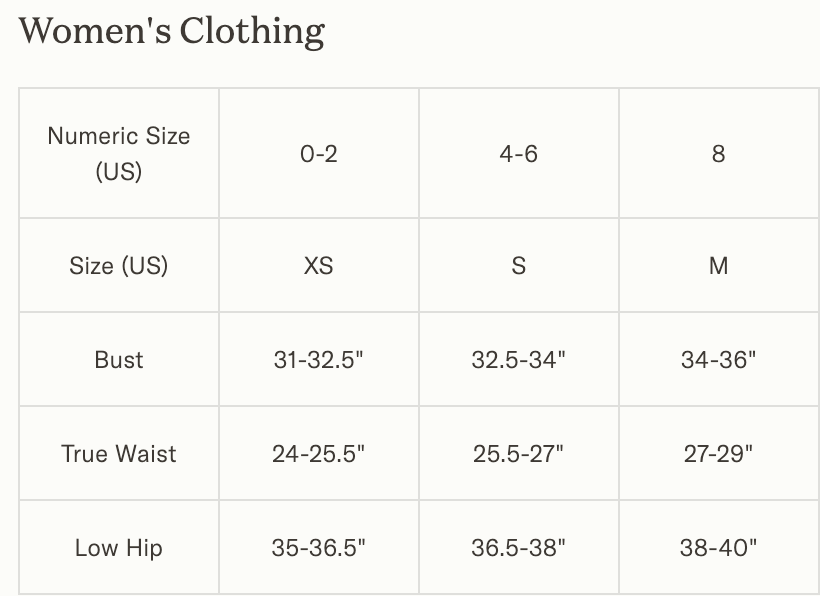This screenshot has height=596, width=820.
Task: Select the 4-6 numeric size cell
Action: [x=518, y=154]
